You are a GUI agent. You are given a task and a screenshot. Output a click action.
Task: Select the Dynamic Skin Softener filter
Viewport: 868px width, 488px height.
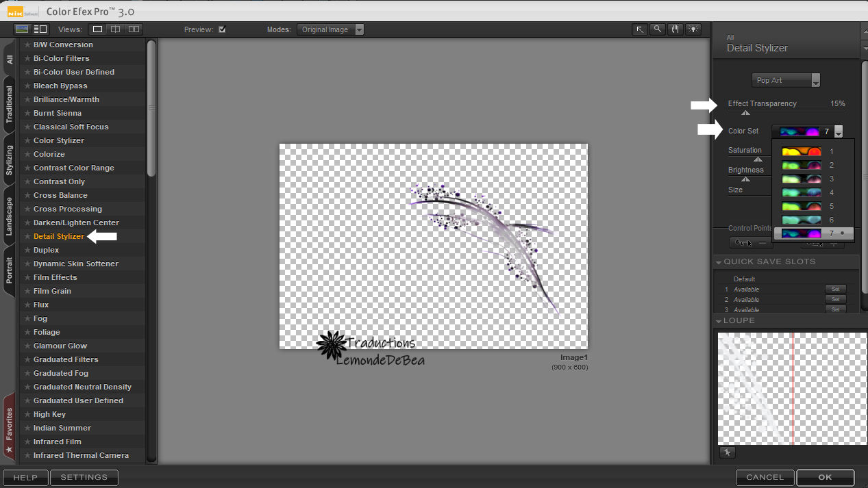pos(83,264)
